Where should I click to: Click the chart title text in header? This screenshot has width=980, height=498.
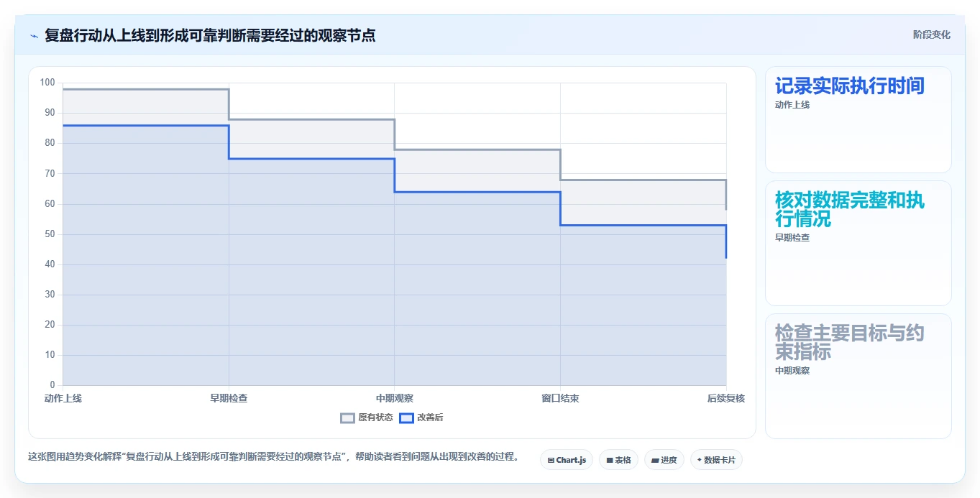point(210,35)
